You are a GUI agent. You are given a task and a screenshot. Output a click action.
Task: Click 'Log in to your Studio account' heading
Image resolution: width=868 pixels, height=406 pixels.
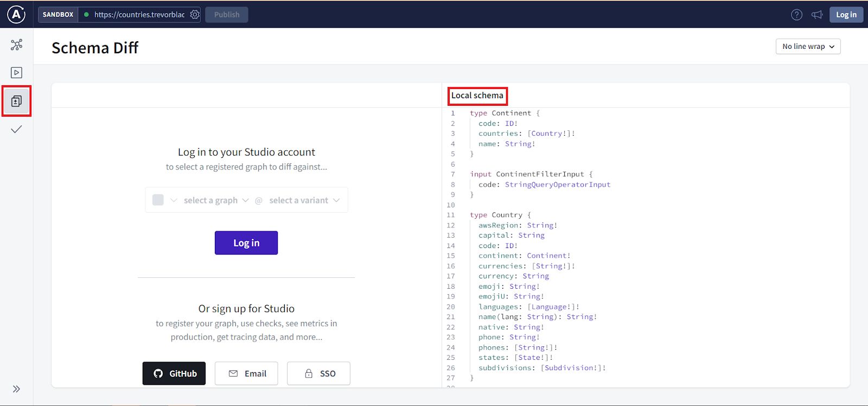tap(246, 152)
